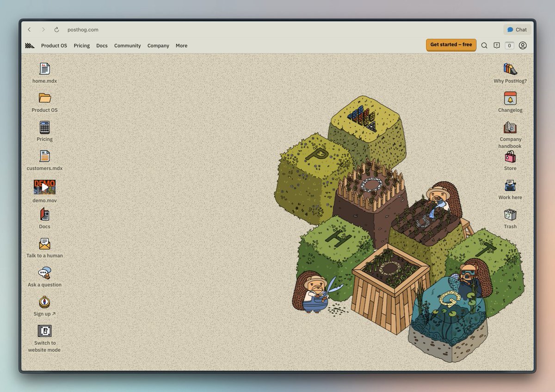This screenshot has height=392, width=555.
Task: Click the PostHog logo in the navbar
Action: point(30,45)
